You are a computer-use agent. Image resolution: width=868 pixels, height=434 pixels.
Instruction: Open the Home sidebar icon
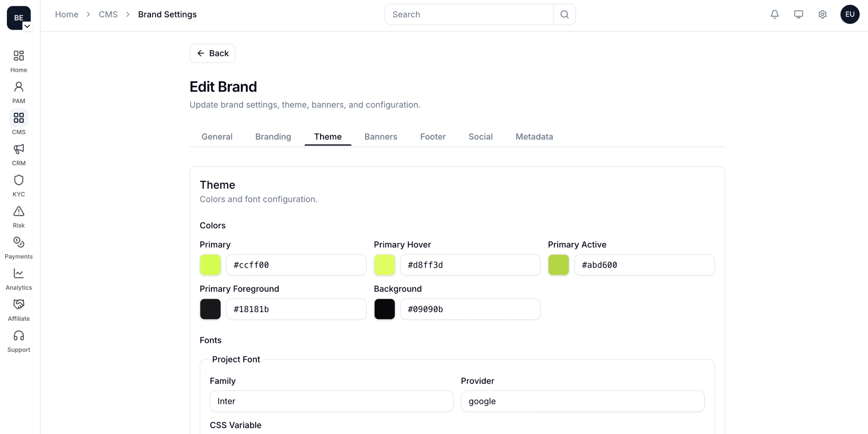(19, 56)
